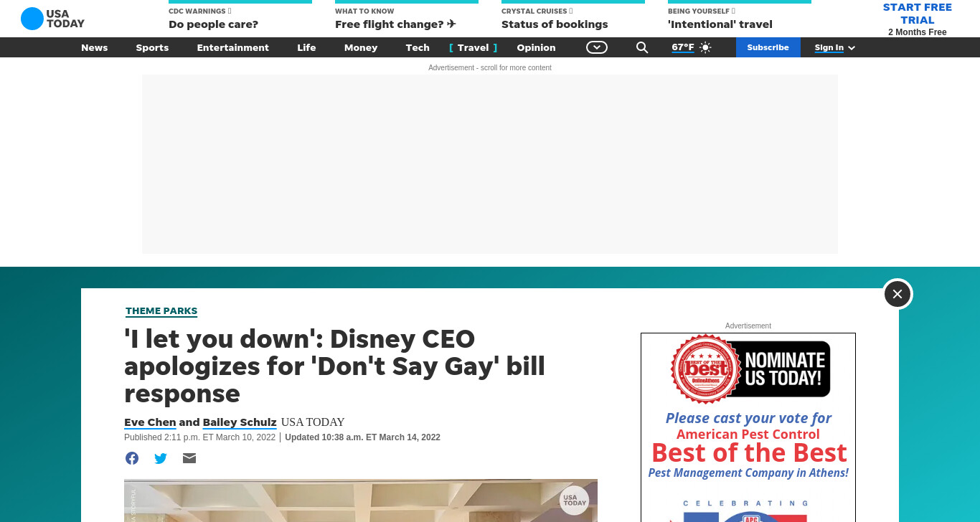Viewport: 980px width, 522px height.
Task: Open the Entertainment section
Action: (x=233, y=47)
